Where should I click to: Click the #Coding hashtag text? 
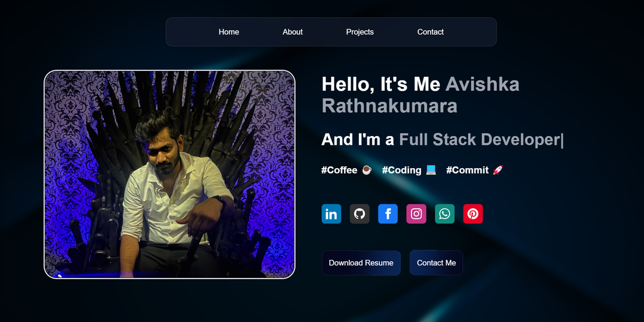(401, 170)
